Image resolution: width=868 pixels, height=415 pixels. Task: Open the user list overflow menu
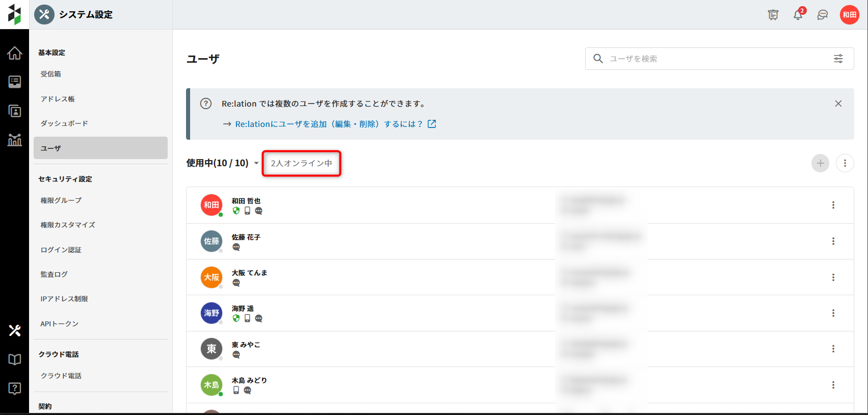tap(845, 163)
